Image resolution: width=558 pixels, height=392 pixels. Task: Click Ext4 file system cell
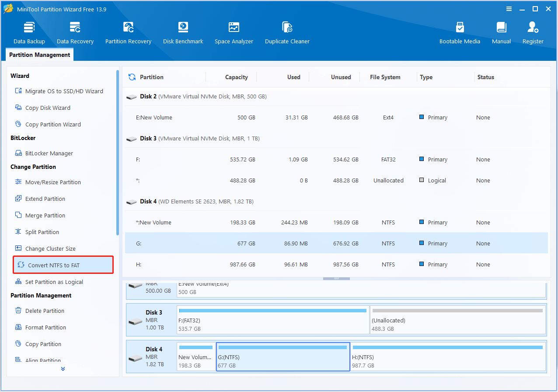(388, 117)
